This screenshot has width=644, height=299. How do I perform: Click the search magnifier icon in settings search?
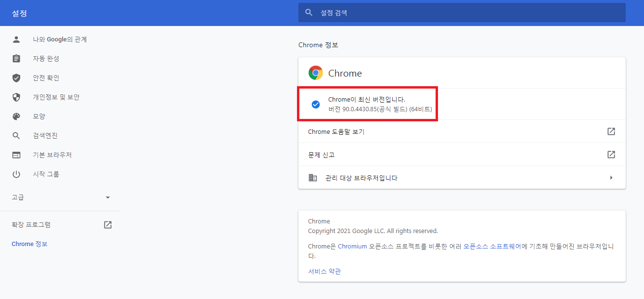tap(309, 13)
